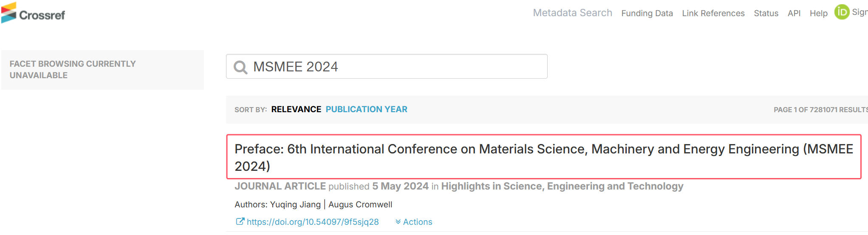Open the MSMEE 2024 Preface article title
This screenshot has height=235, width=868.
click(x=543, y=157)
